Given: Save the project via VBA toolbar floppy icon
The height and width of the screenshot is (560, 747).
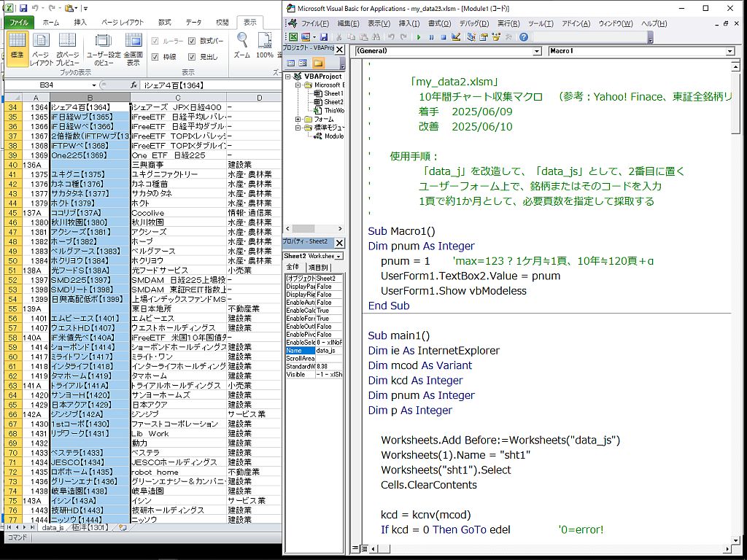Looking at the screenshot, I should click(x=323, y=36).
